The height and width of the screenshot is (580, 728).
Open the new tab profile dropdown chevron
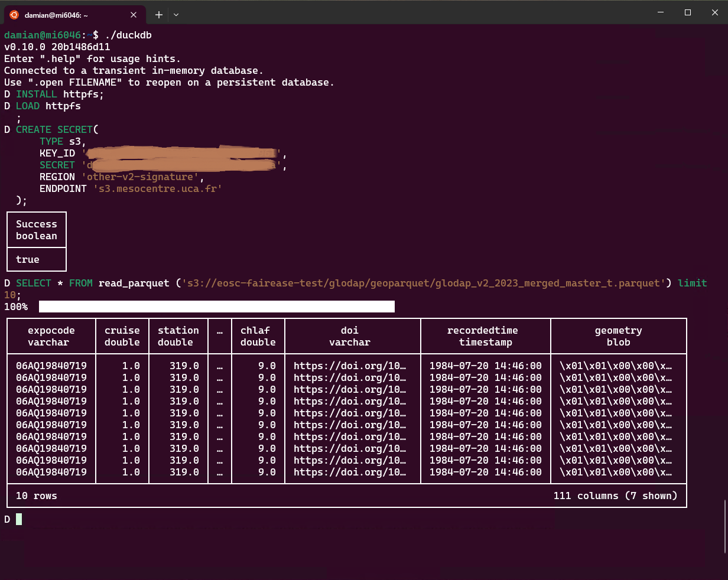(175, 14)
